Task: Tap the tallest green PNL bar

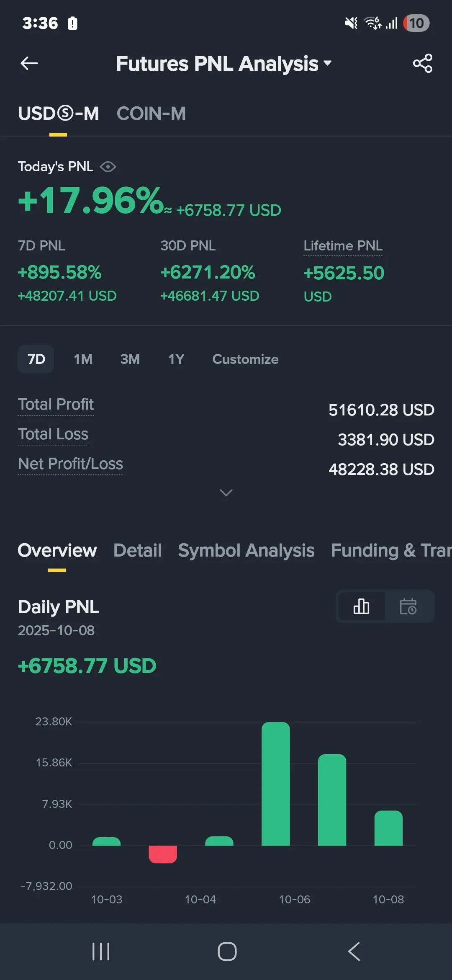Action: 275,783
